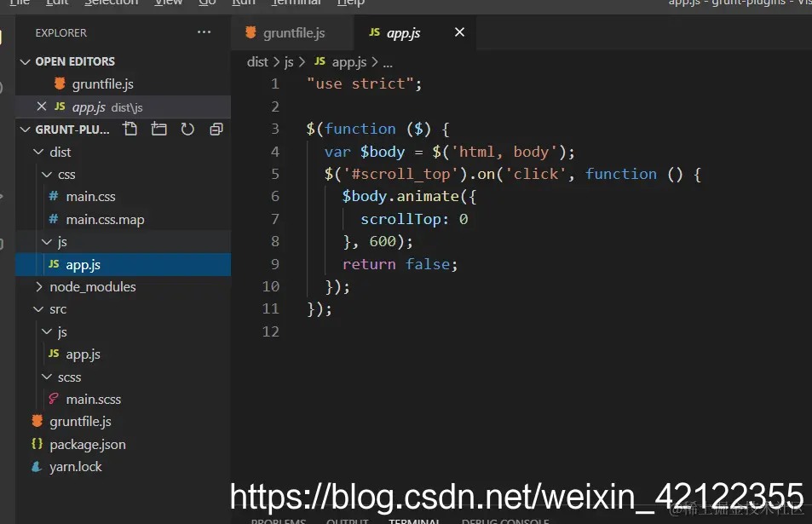Click '$body.animate({' on line 6
This screenshot has width=812, height=524.
(x=409, y=196)
